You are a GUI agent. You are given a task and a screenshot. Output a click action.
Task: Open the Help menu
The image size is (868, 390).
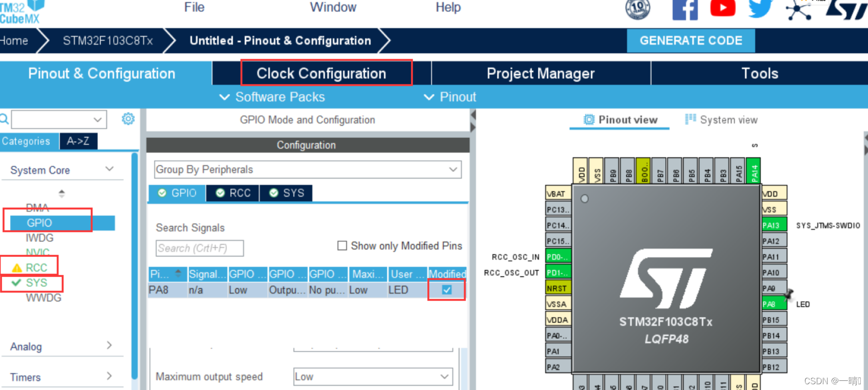pos(448,7)
